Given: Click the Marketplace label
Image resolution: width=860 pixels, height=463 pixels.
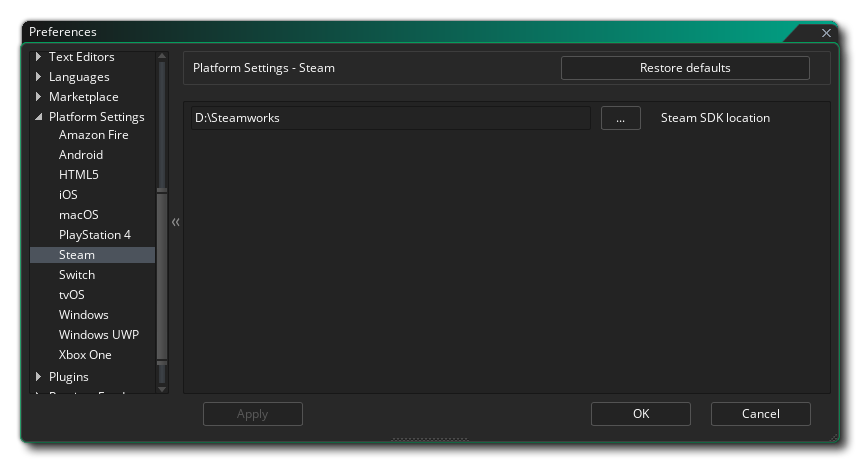Looking at the screenshot, I should click(83, 97).
